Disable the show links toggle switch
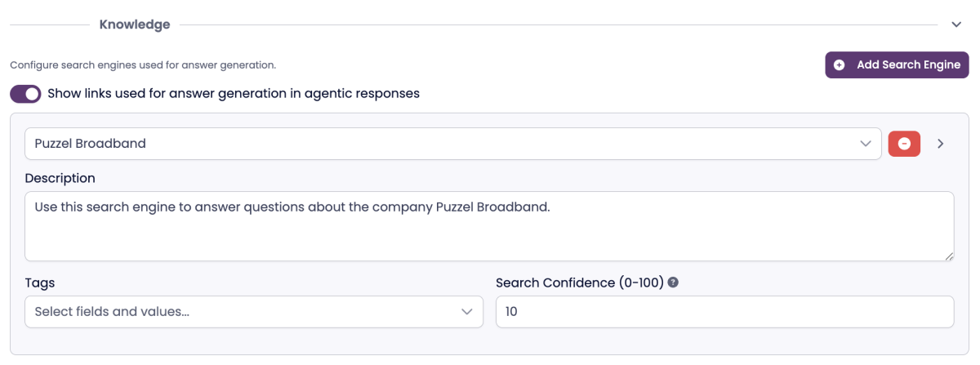This screenshot has width=980, height=365. tap(25, 94)
